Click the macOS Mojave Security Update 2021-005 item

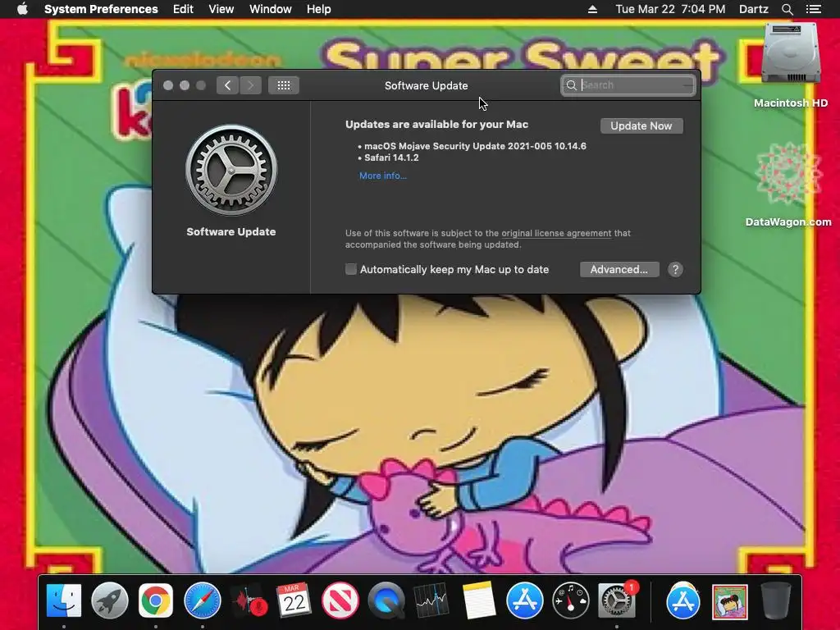pos(475,146)
